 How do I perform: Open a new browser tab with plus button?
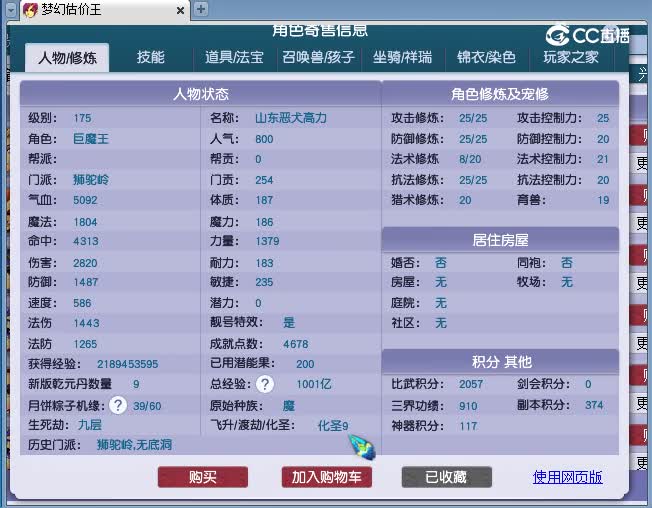pos(201,9)
